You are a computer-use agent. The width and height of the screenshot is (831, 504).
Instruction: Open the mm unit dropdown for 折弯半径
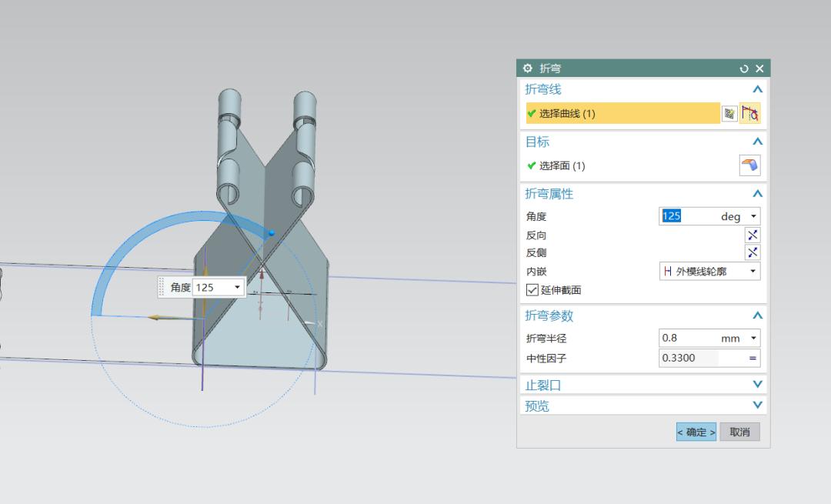[752, 337]
